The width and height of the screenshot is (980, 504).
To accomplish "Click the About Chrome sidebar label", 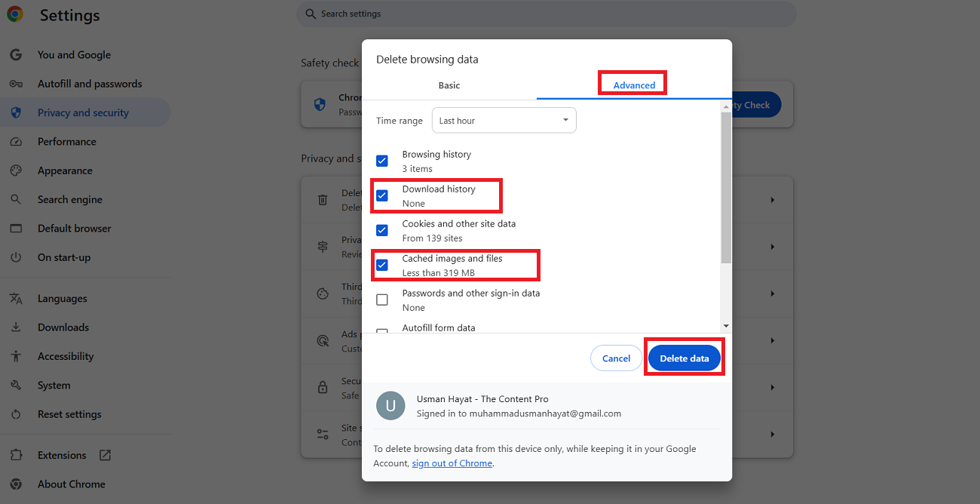I will point(72,484).
